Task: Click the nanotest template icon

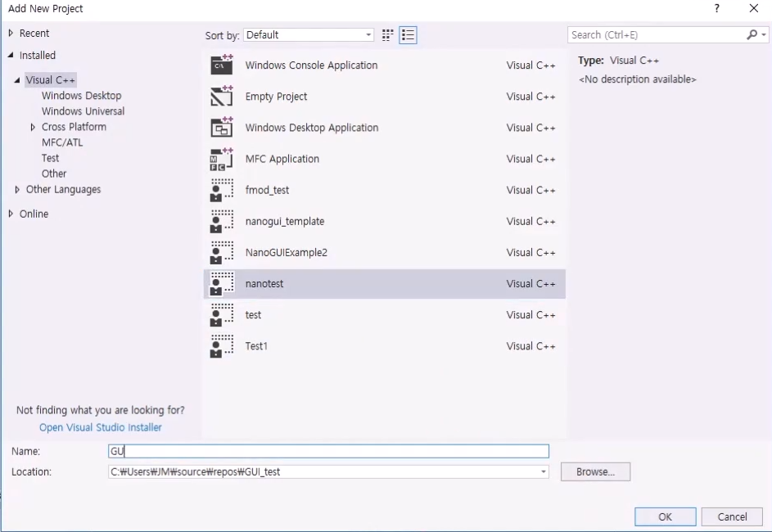Action: [x=222, y=283]
